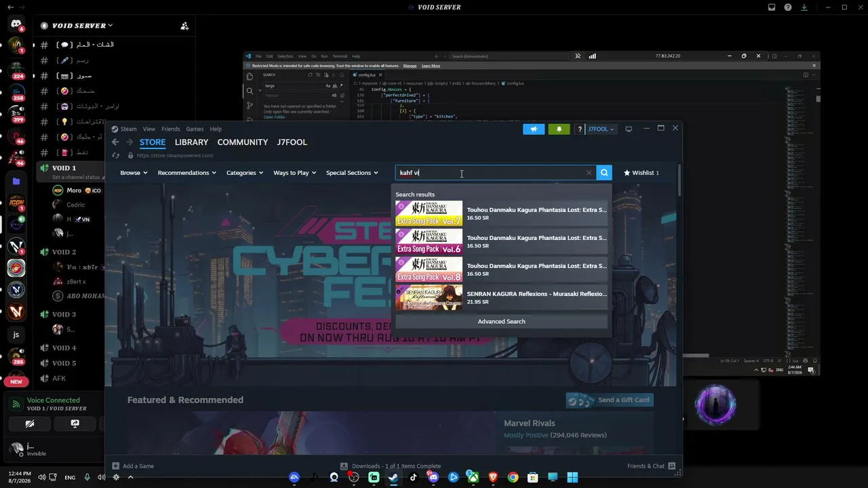The width and height of the screenshot is (868, 488).
Task: Open the Discord help icon in title bar
Action: (x=788, y=7)
